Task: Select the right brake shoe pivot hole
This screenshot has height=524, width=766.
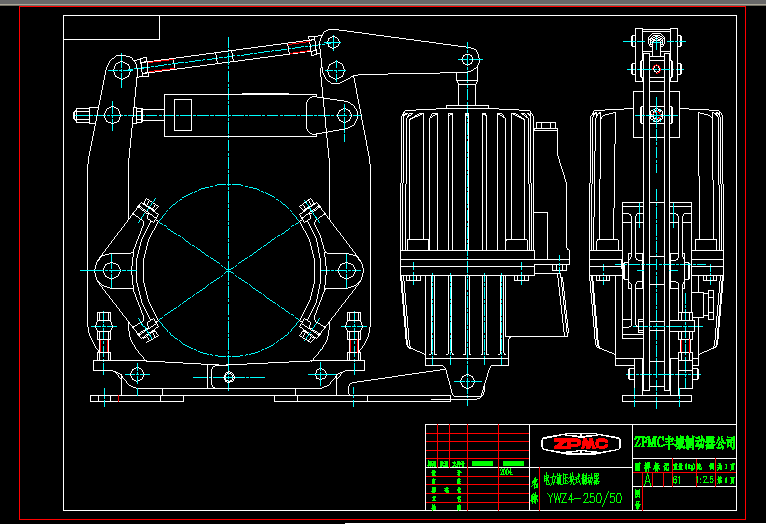Action: point(348,269)
